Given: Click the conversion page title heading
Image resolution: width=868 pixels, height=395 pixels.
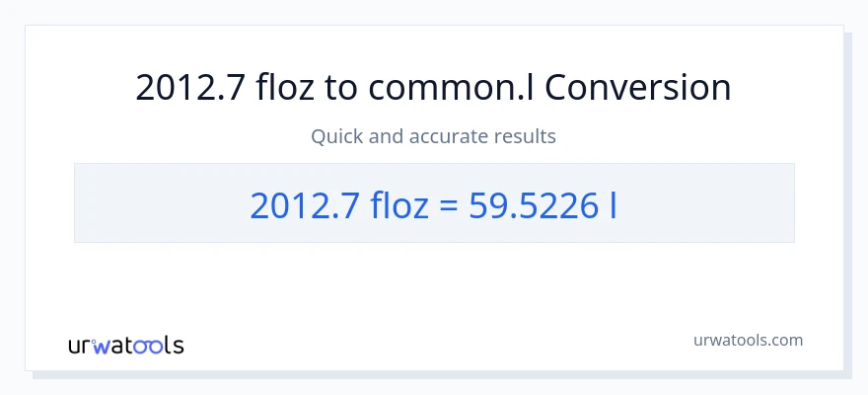Looking at the screenshot, I should click(x=433, y=88).
